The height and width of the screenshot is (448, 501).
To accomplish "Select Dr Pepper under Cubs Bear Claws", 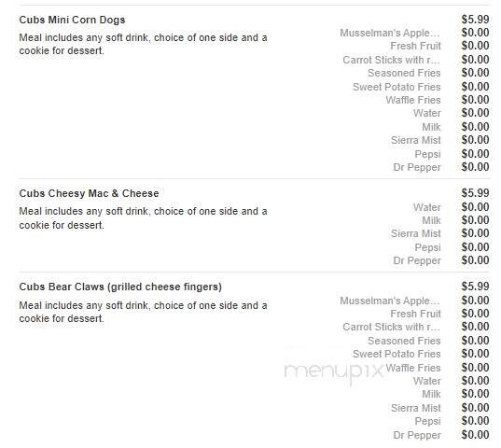I will click(x=417, y=435).
